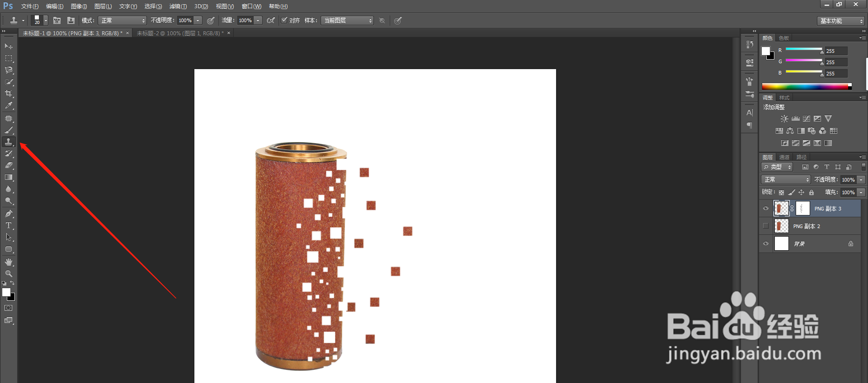This screenshot has width=868, height=383.
Task: Open the 图像(I) menu
Action: click(x=79, y=6)
